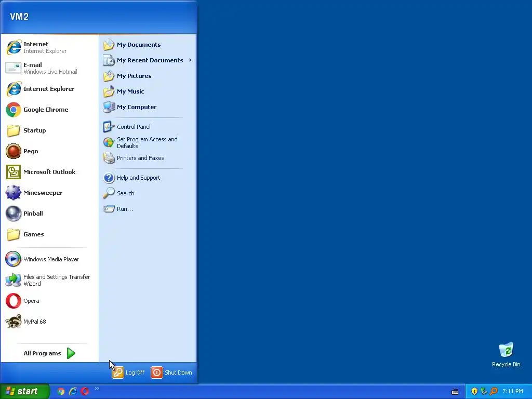
Task: Open Set Program Access and Defaults
Action: click(x=148, y=142)
